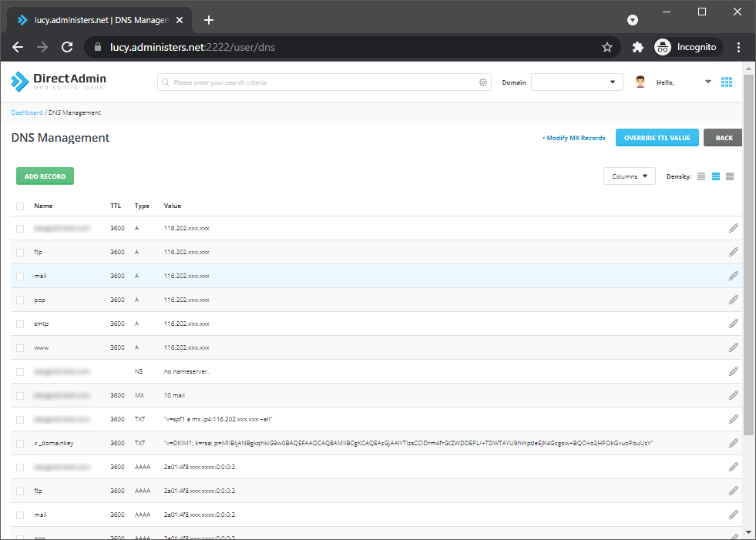Sort by the TTL column header
Screen dimensions: 756x540
[116, 206]
